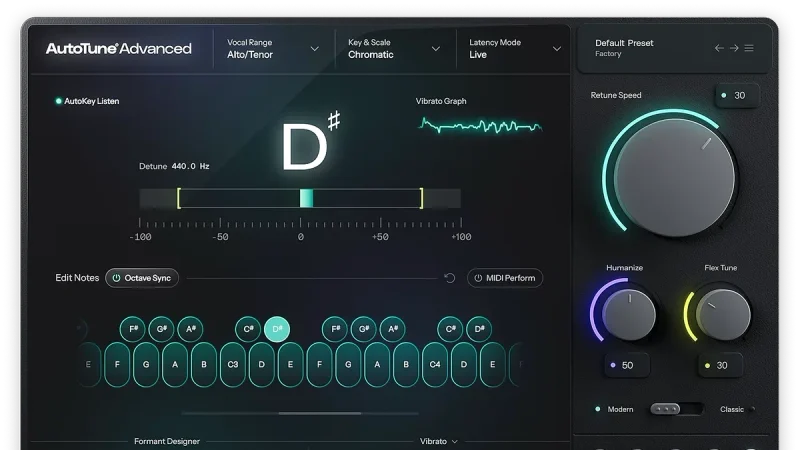The width and height of the screenshot is (800, 450).
Task: Click the Retune Speed value 30 field
Action: (737, 95)
